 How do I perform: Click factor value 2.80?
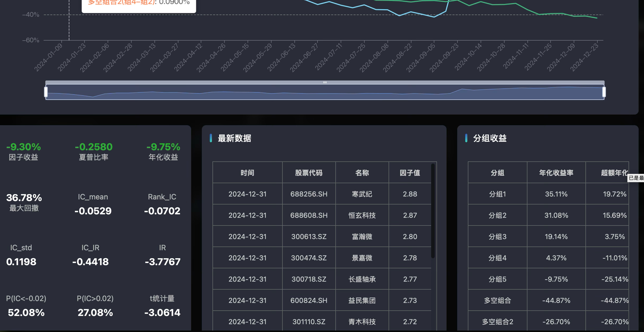(x=410, y=237)
